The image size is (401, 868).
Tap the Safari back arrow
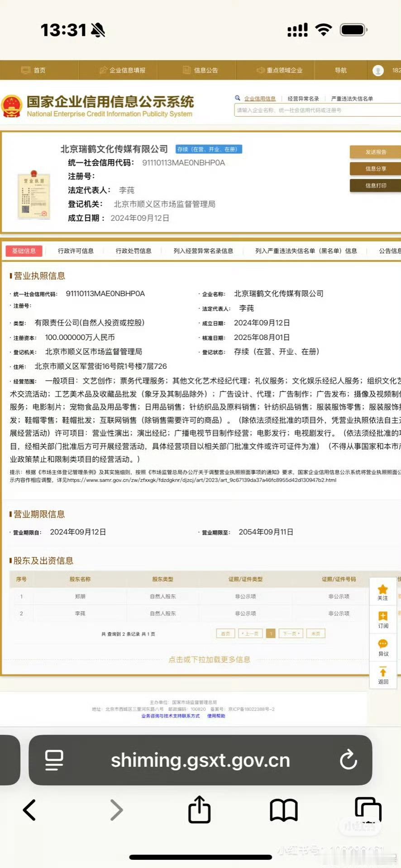coord(29,810)
